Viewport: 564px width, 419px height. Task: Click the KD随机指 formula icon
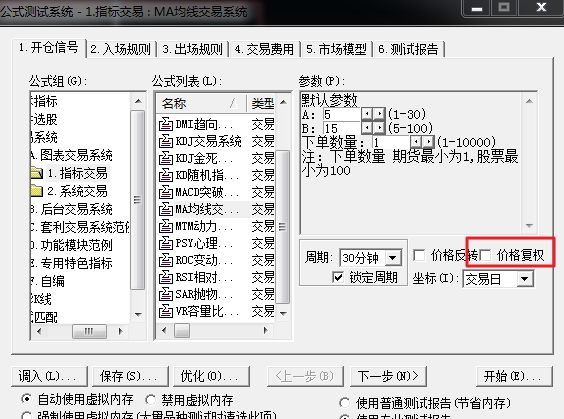pos(165,175)
